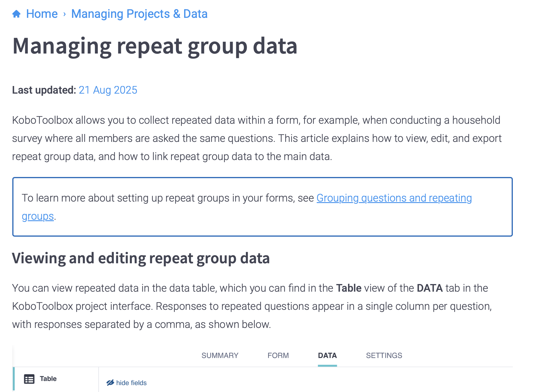Viewport: 538px width, 392px height.
Task: Click the "Last updated:" label
Action: 44,90
